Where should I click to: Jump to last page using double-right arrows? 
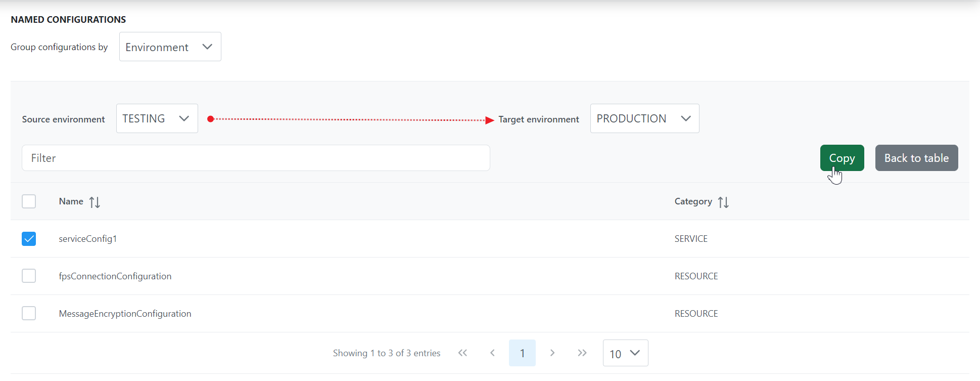coord(582,353)
